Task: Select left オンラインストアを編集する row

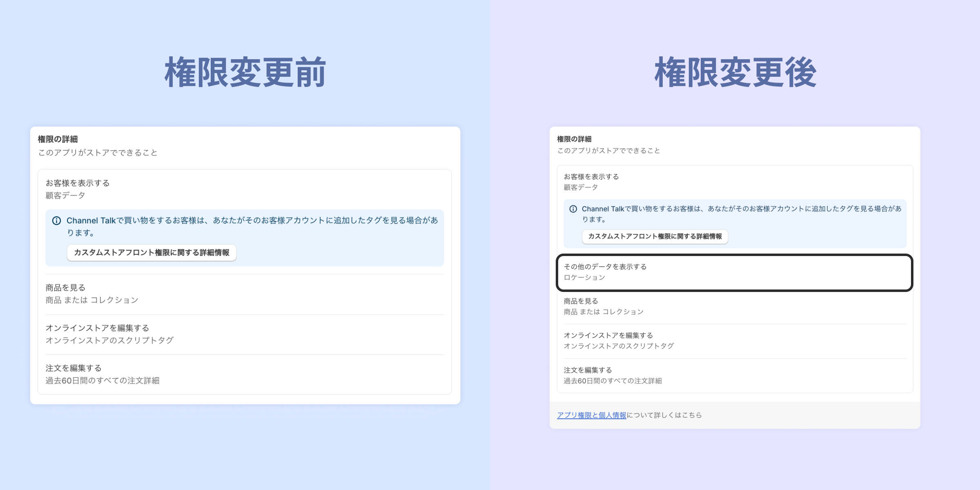Action: pyautogui.click(x=97, y=328)
